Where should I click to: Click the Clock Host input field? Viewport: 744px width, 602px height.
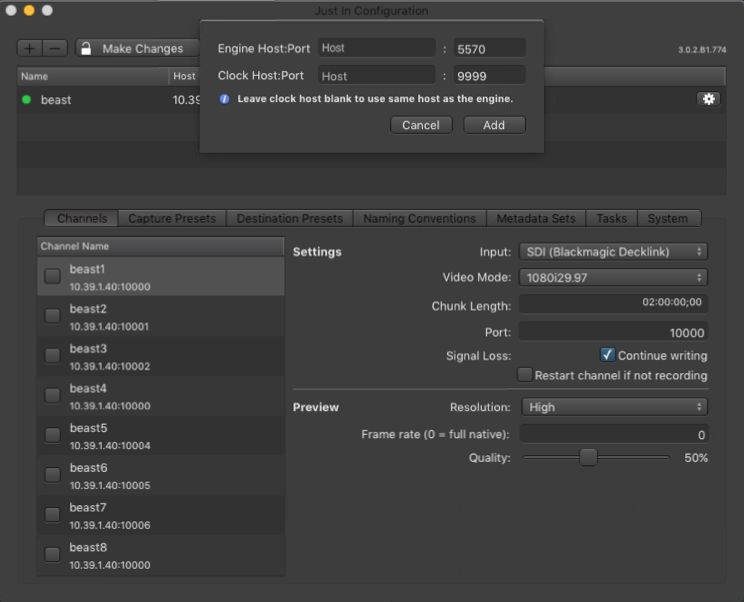[x=377, y=75]
